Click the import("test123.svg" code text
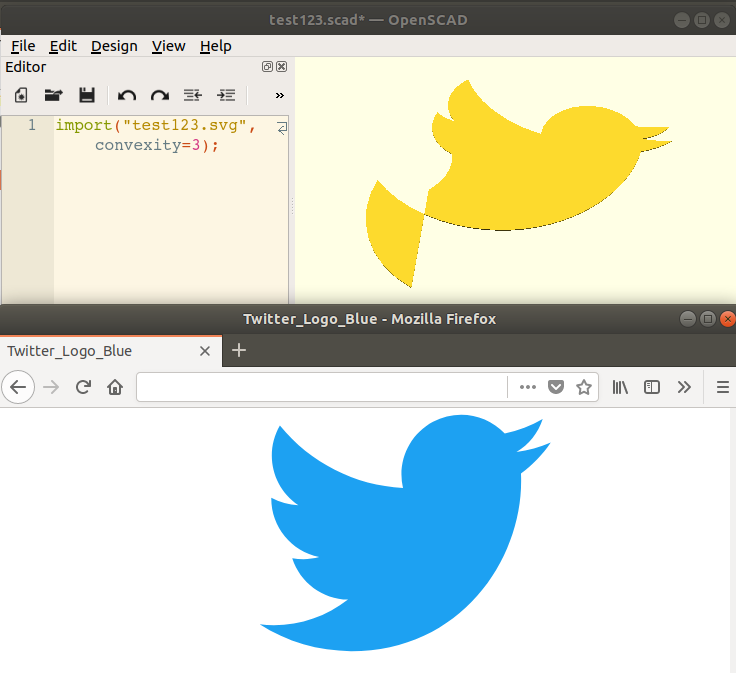 coord(155,125)
